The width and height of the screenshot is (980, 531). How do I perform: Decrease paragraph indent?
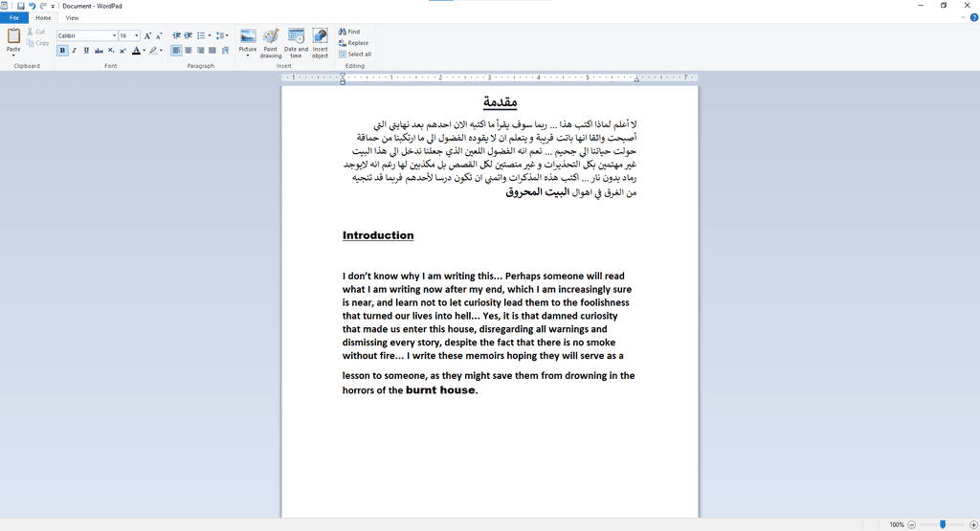pyautogui.click(x=176, y=35)
